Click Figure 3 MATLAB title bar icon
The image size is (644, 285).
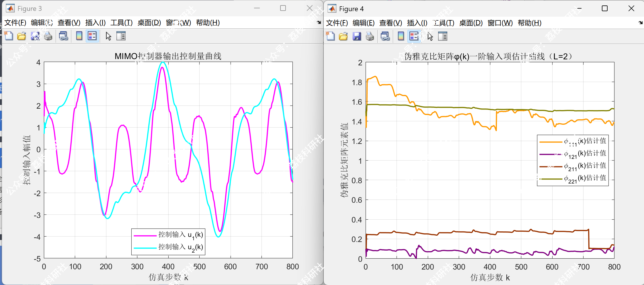10,8
